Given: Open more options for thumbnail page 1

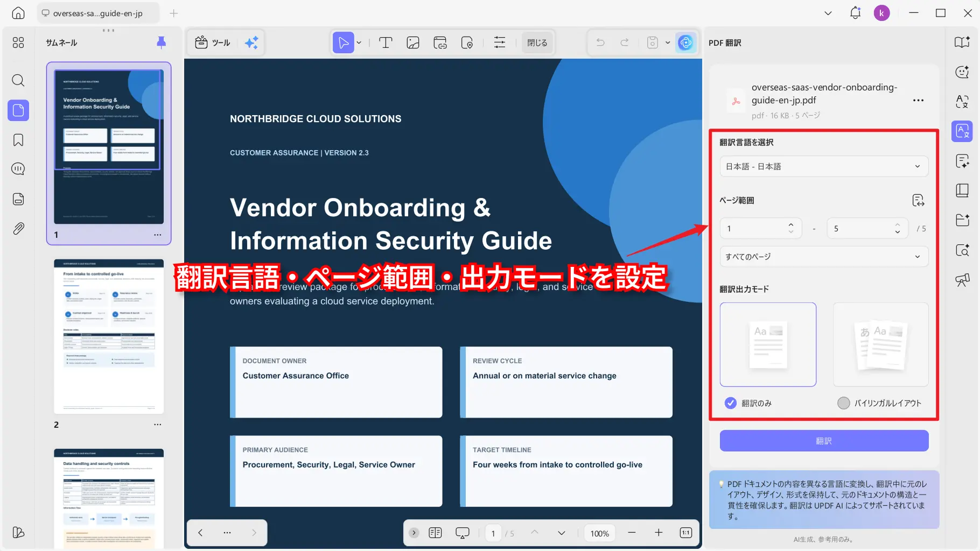Looking at the screenshot, I should point(157,235).
